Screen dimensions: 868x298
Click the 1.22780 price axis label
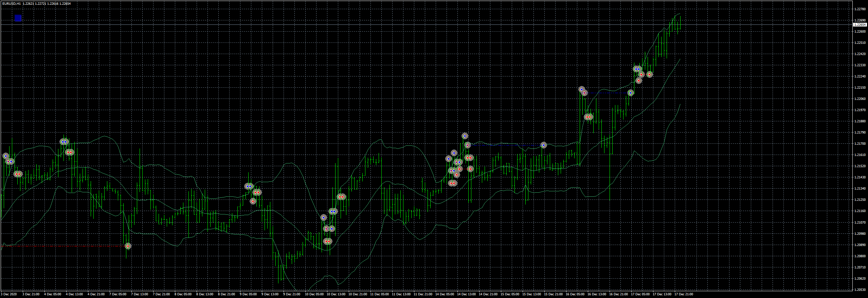click(859, 9)
